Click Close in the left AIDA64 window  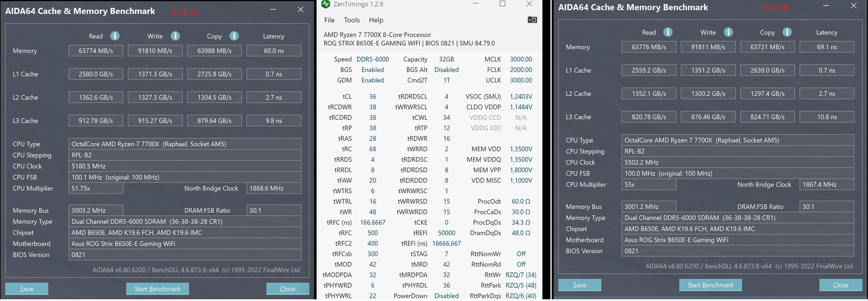[288, 289]
